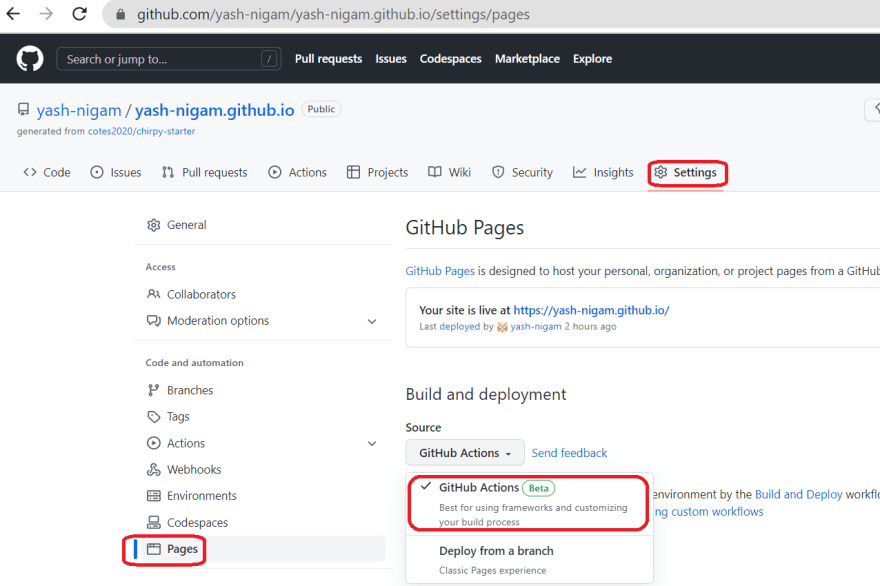This screenshot has width=880, height=586.
Task: Open Collaborators settings page
Action: (201, 294)
